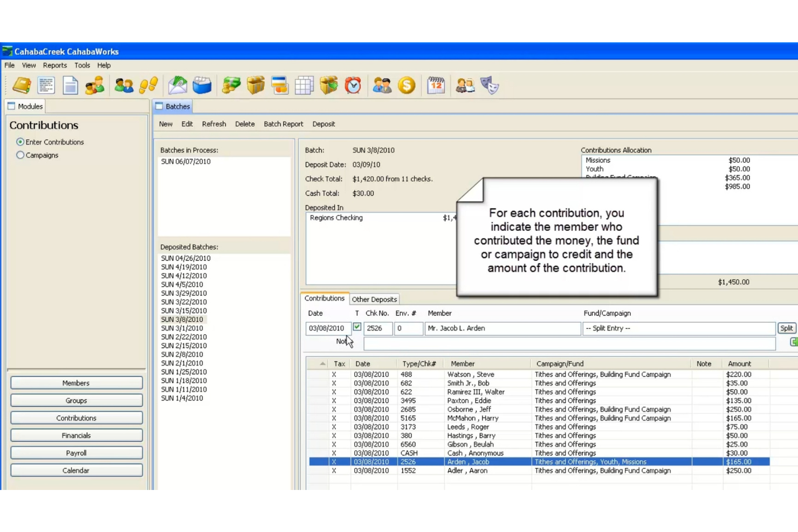Click the Chk No. field showing 2526
798x532 pixels.
tap(377, 328)
